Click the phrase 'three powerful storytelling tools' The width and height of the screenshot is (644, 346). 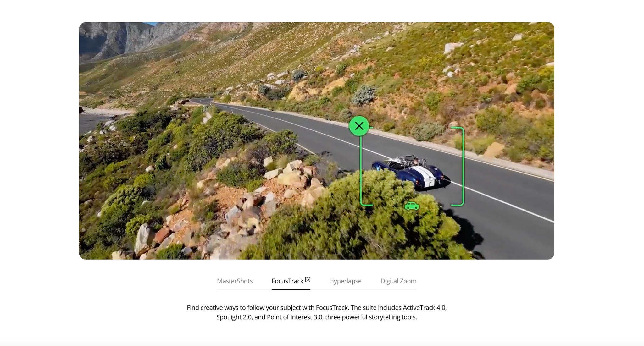371,317
